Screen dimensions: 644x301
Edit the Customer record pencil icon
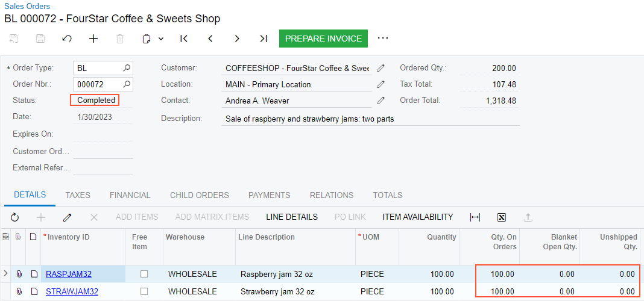381,68
